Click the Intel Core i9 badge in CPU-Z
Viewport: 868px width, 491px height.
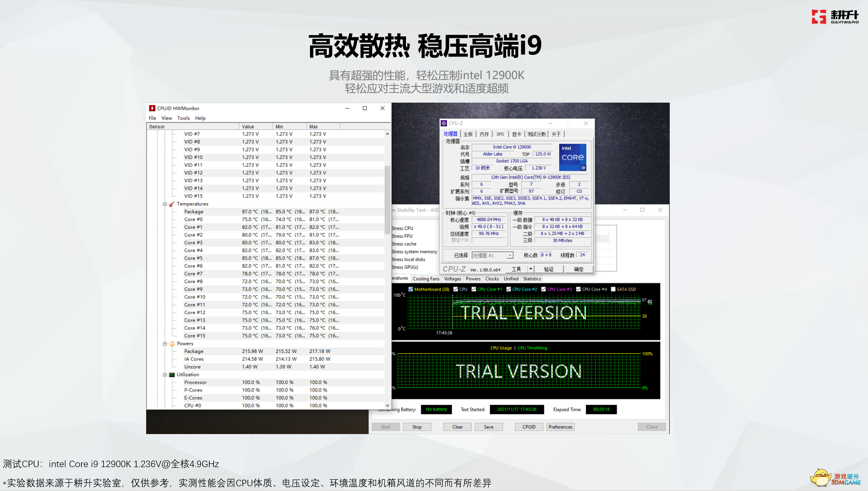573,157
